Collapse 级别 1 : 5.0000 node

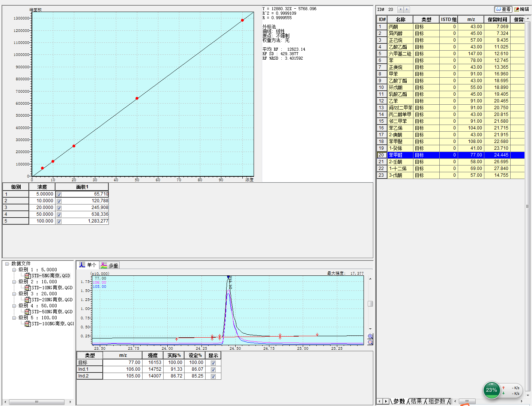point(14,270)
